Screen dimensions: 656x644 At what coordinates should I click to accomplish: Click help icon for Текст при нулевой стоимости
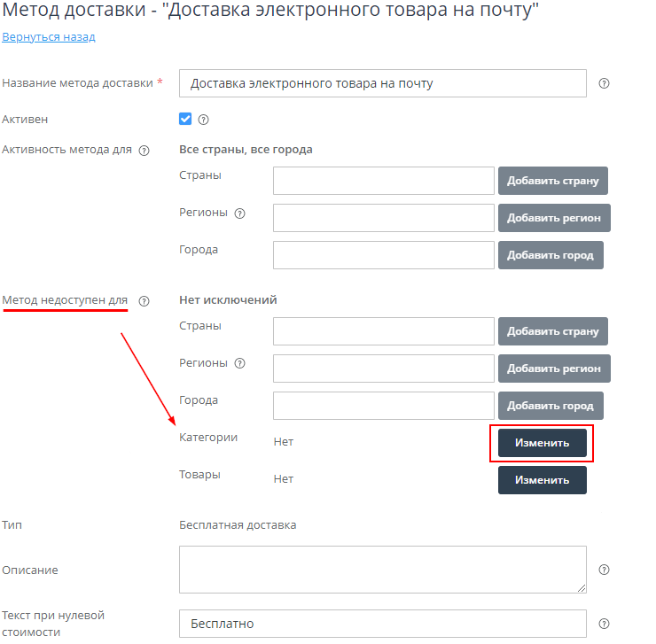point(605,624)
